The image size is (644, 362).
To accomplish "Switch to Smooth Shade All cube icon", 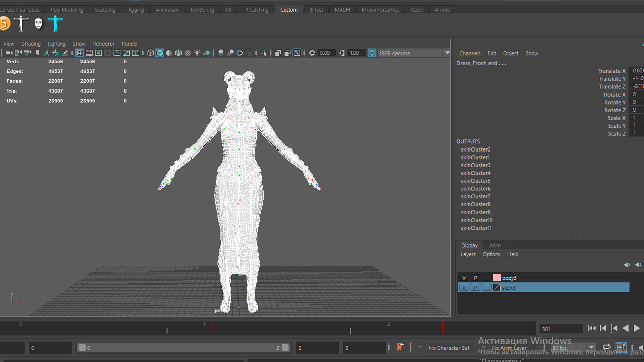I will [160, 53].
